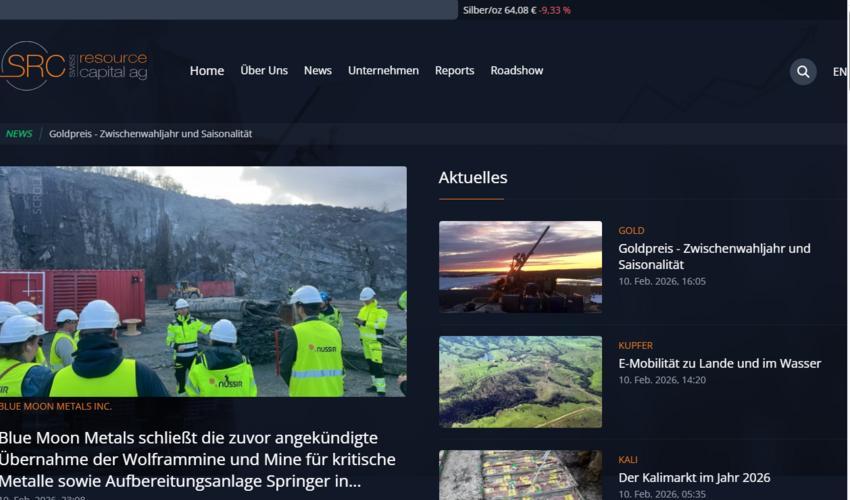
Task: Click the KALI category tag
Action: coord(628,460)
